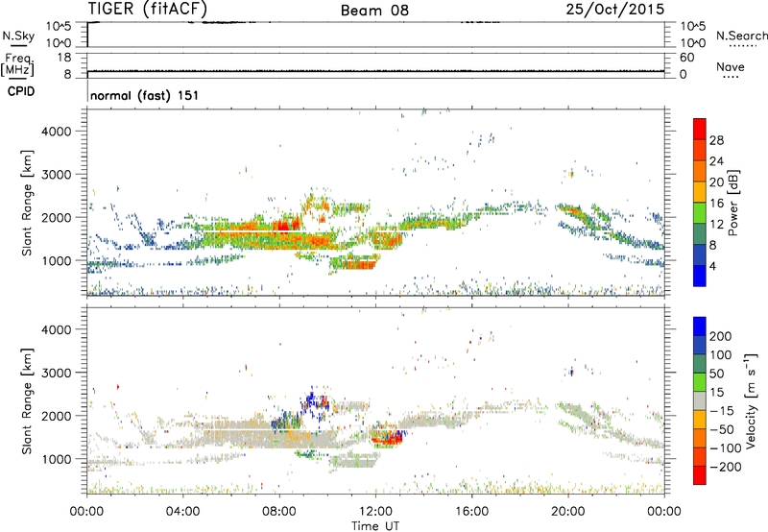
Task: Click the Velocity [m s⁻¹] colorbar label
Action: coord(751,400)
